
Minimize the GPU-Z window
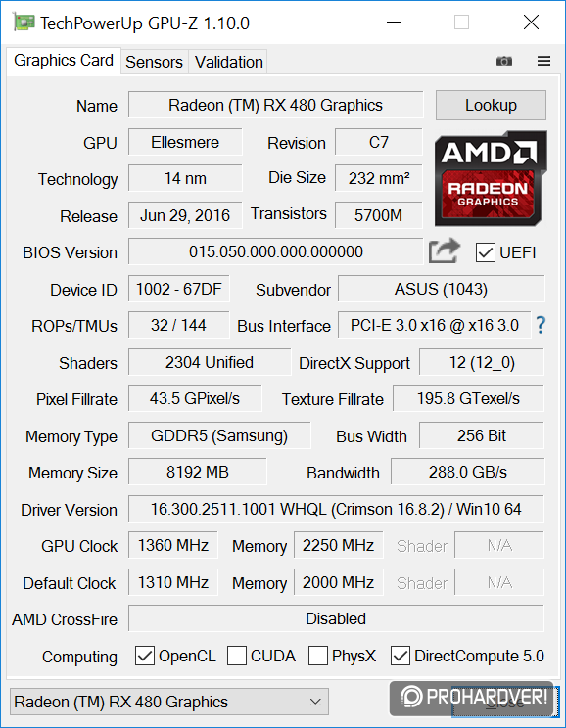(x=394, y=23)
